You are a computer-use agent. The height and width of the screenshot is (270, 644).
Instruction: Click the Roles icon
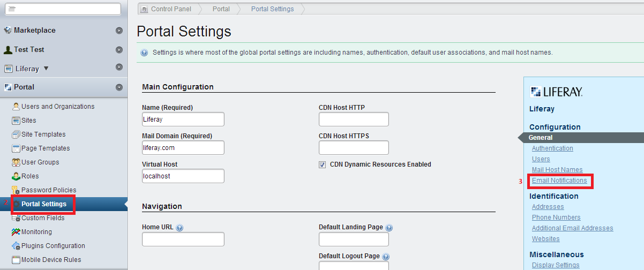(x=16, y=176)
